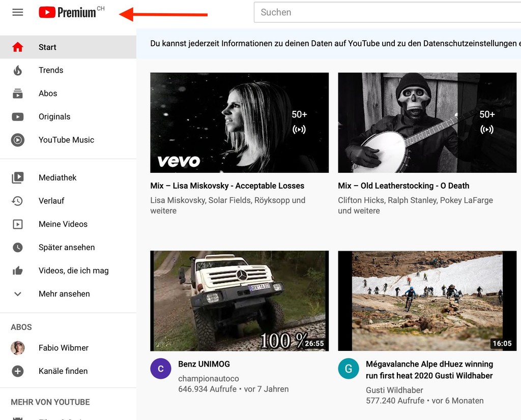Click the Trends flame icon
This screenshot has height=420, width=521.
(18, 70)
